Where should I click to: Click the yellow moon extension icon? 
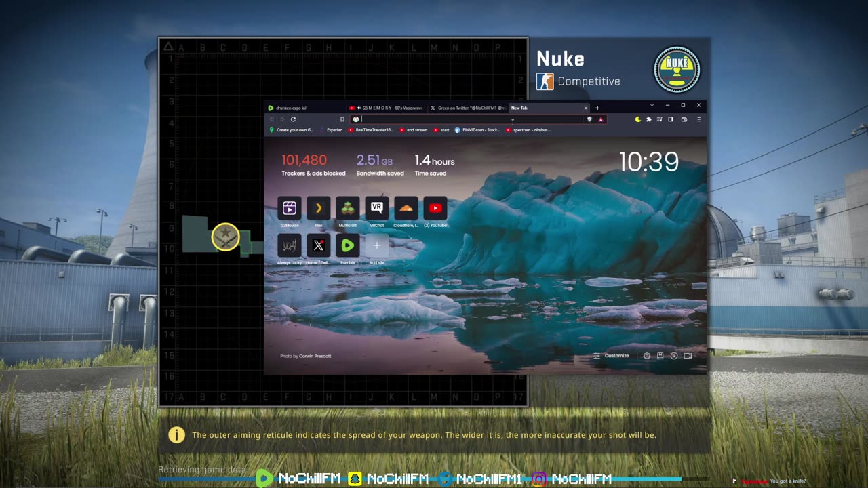coord(638,119)
